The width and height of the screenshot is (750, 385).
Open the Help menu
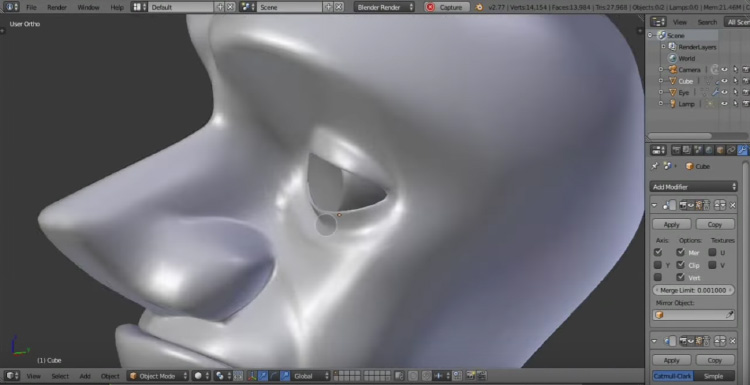click(117, 7)
